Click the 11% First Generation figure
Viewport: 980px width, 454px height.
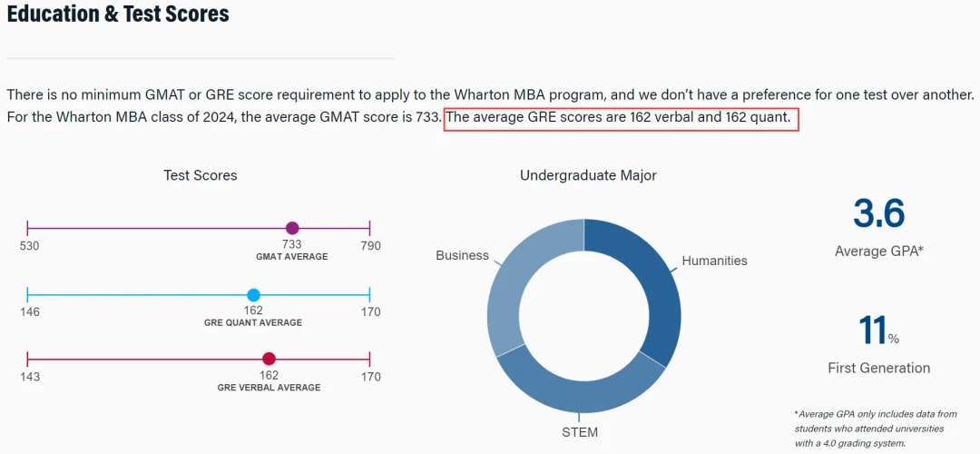click(x=878, y=331)
